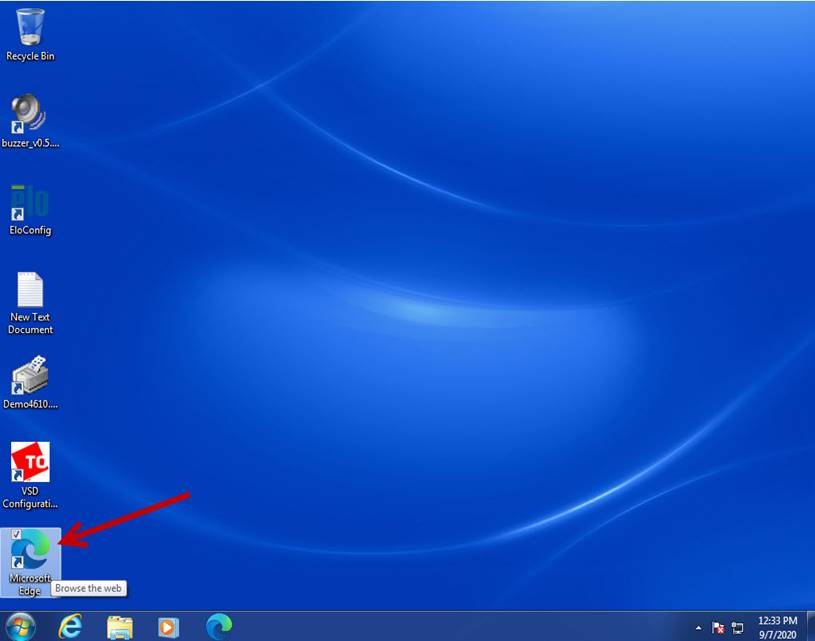Expand hidden system tray icons arrow
815x641 pixels.
tap(699, 628)
